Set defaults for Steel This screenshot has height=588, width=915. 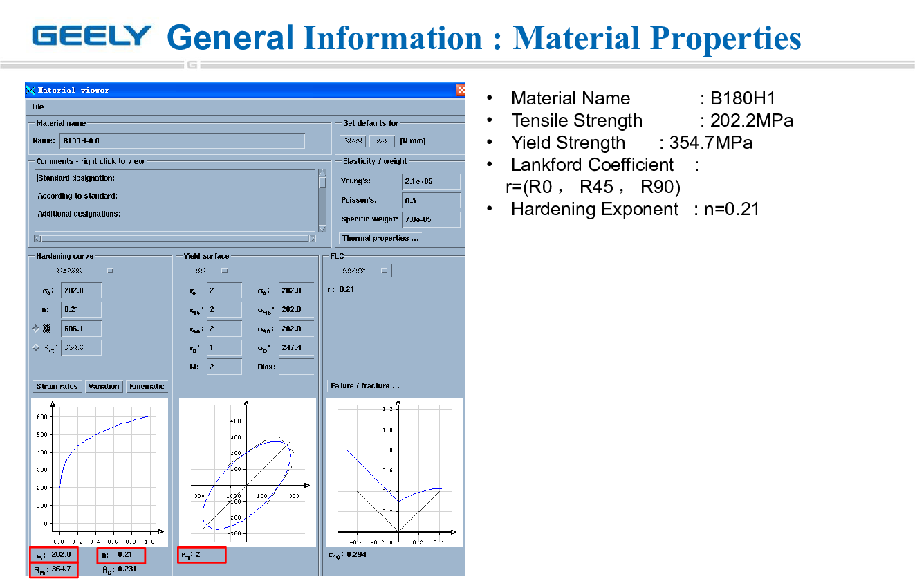pyautogui.click(x=353, y=141)
